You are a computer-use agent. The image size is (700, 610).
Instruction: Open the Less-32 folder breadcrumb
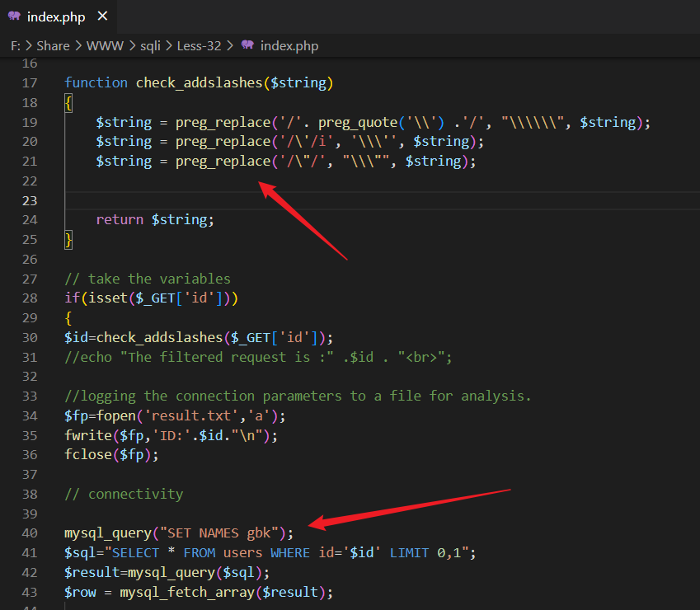tap(199, 45)
